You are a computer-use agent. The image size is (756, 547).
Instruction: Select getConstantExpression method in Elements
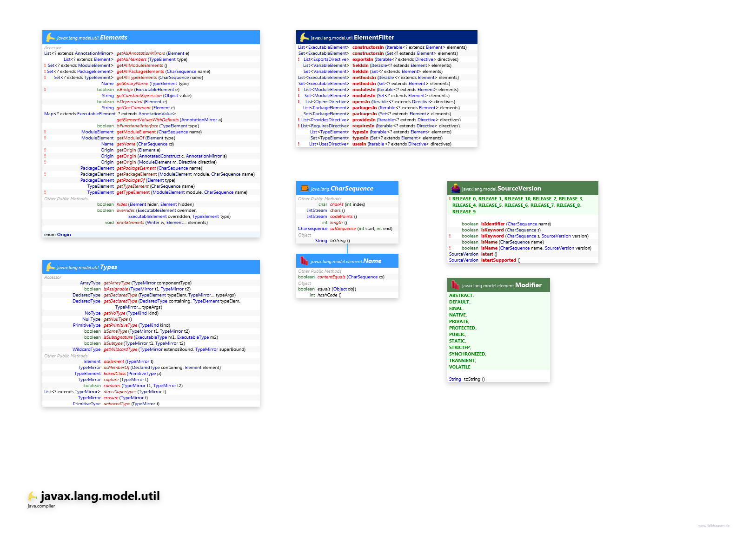(139, 96)
